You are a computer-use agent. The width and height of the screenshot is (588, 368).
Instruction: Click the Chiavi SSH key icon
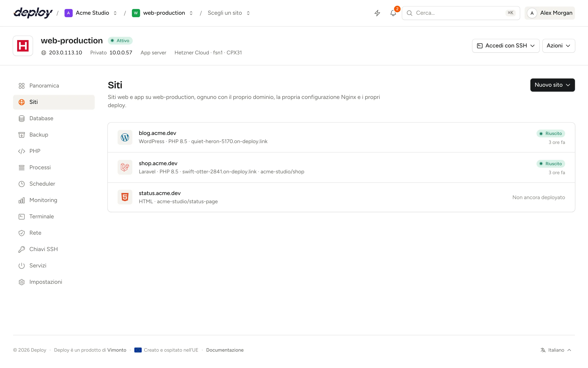click(x=22, y=249)
